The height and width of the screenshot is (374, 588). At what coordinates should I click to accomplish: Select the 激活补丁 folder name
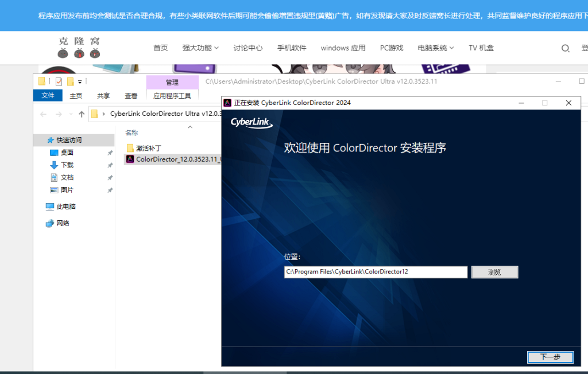coord(149,149)
